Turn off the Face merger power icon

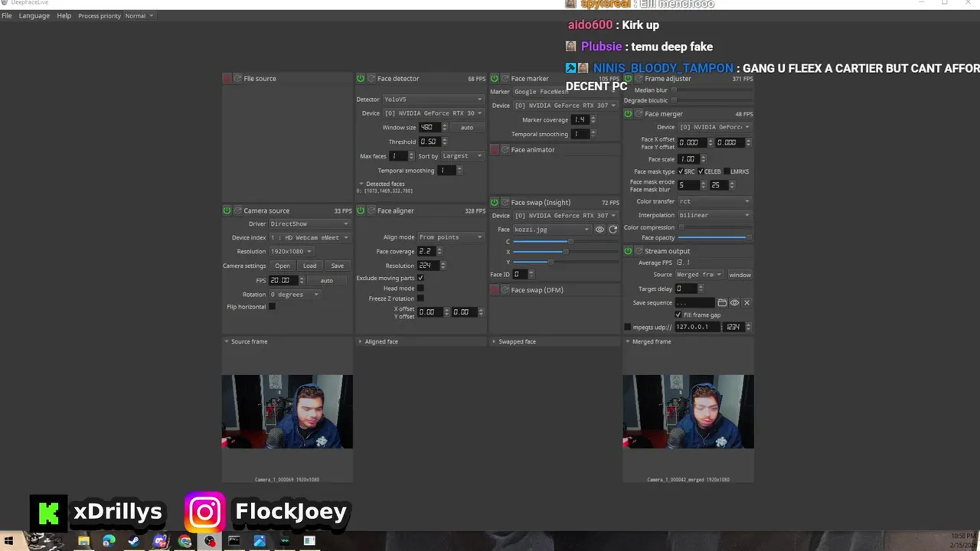[628, 114]
